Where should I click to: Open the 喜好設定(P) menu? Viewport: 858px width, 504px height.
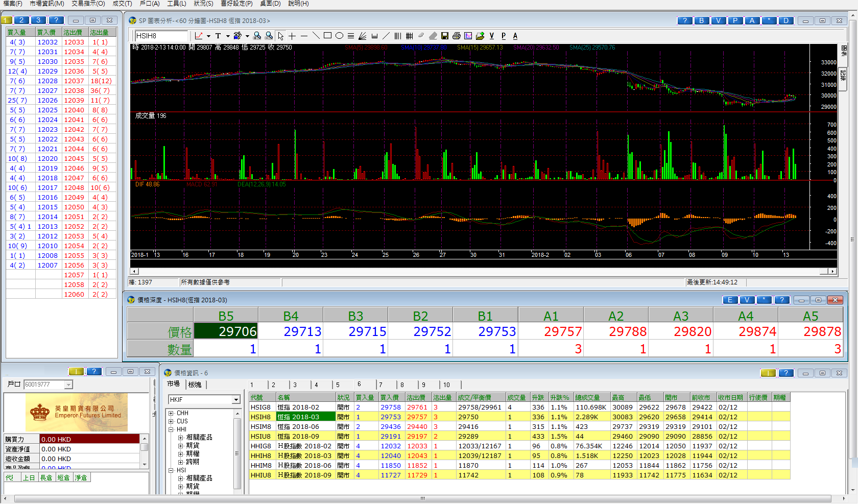coord(236,4)
